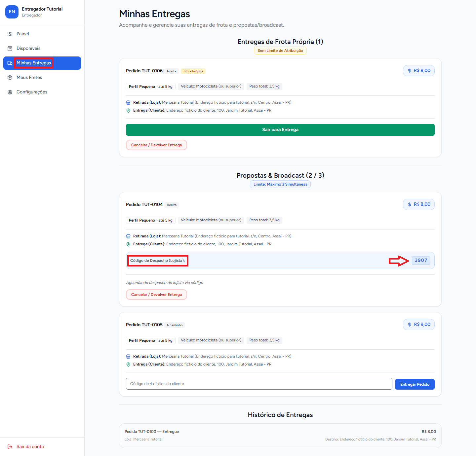Viewport: 476px width, 456px height.
Task: Click the Aceita status on Pedido TUT-0104
Action: [172, 205]
